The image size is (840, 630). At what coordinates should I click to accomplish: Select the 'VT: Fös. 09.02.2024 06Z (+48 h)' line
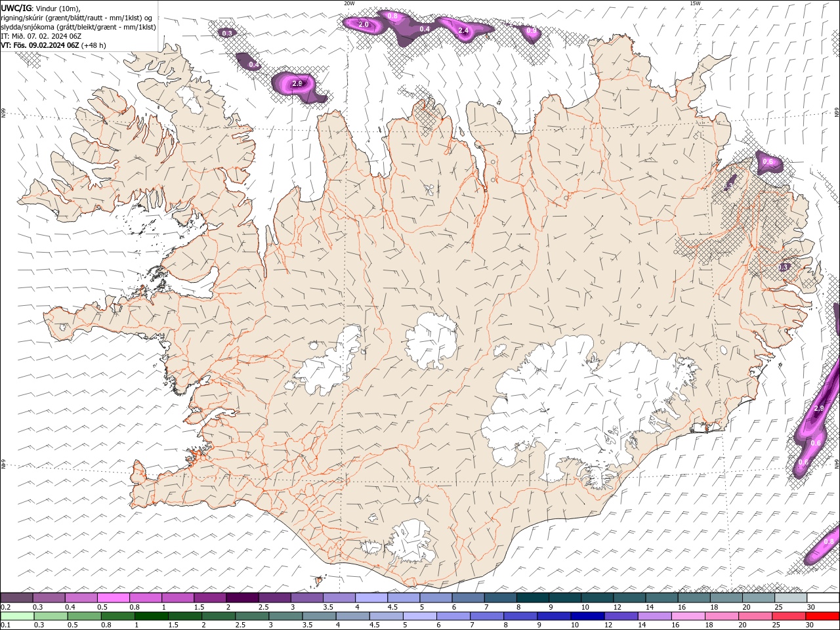(53, 45)
